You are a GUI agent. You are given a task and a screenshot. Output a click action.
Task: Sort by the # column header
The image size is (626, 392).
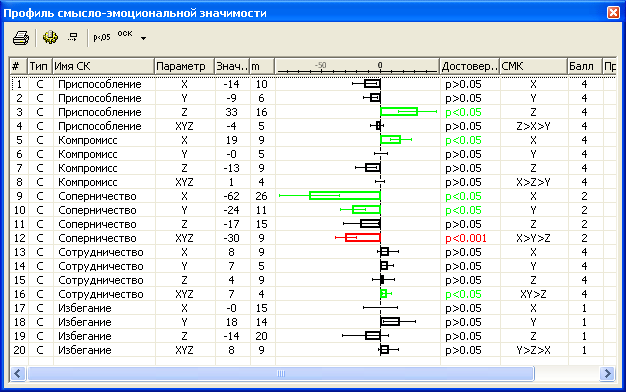click(18, 66)
